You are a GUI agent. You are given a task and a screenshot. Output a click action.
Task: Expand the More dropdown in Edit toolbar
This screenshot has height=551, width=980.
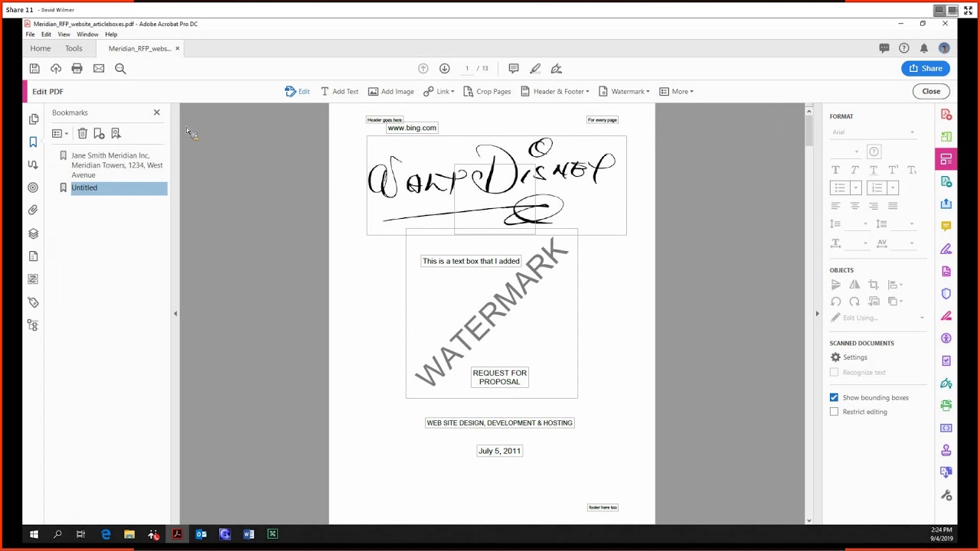[676, 91]
